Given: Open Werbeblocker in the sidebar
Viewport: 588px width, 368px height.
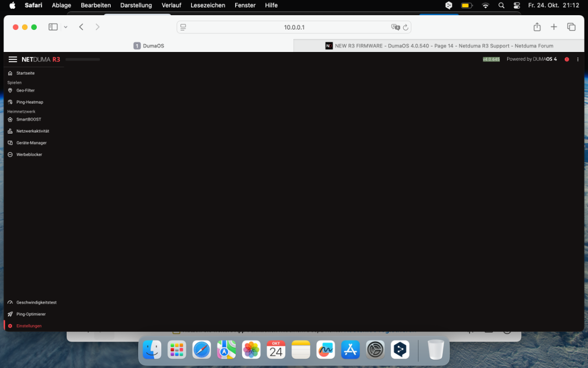Looking at the screenshot, I should [29, 155].
